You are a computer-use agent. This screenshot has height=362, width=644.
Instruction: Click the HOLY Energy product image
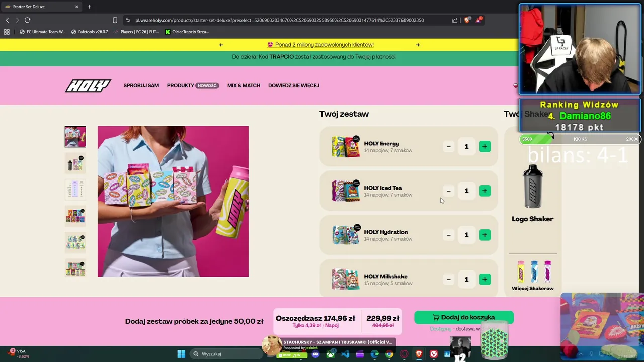[346, 146]
